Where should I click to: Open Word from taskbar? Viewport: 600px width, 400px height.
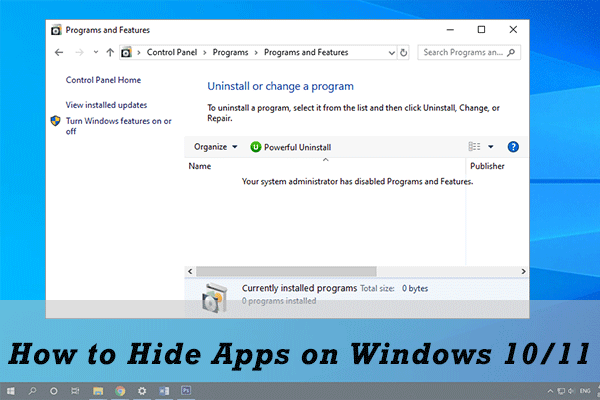(164, 391)
